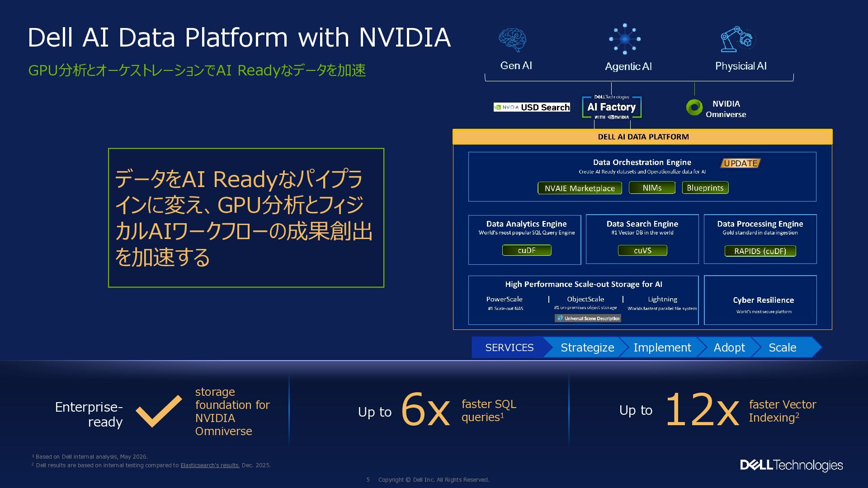Click the large 12x statistic
Viewport: 868px width, 488px height.
click(x=702, y=410)
